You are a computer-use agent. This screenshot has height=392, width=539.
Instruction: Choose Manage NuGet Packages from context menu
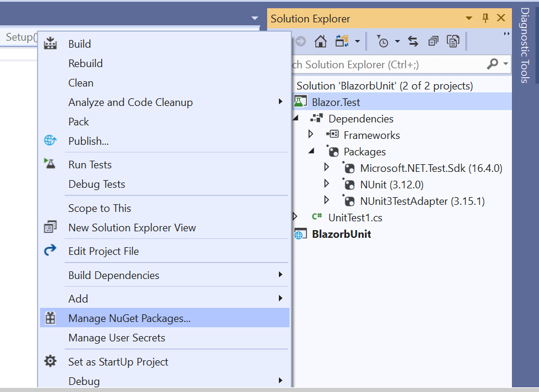point(129,318)
